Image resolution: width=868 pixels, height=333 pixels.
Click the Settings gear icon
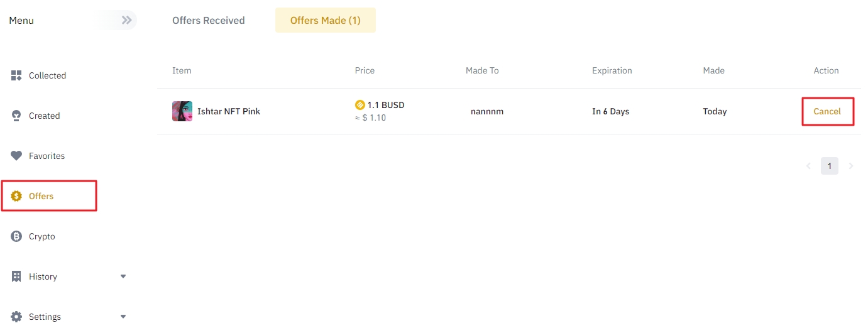[16, 317]
